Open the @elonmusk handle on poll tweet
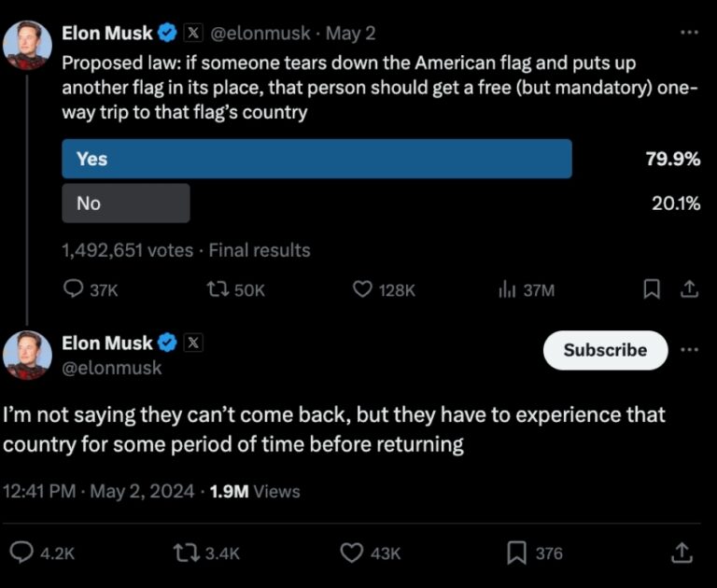 point(262,34)
